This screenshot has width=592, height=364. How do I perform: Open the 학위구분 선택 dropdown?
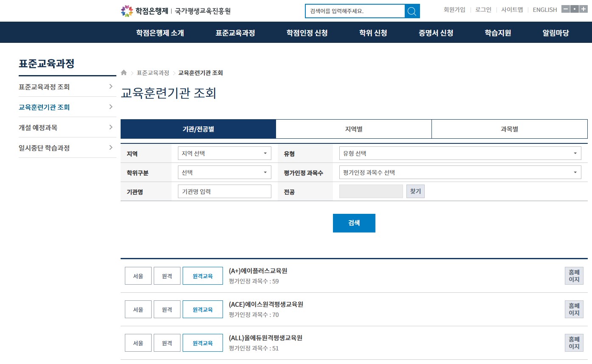click(x=224, y=172)
